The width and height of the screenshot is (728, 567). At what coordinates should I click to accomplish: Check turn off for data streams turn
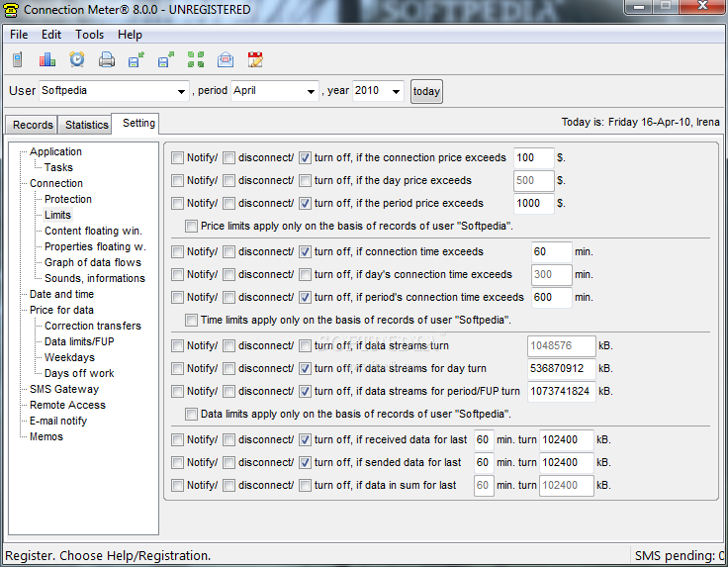pyautogui.click(x=305, y=345)
